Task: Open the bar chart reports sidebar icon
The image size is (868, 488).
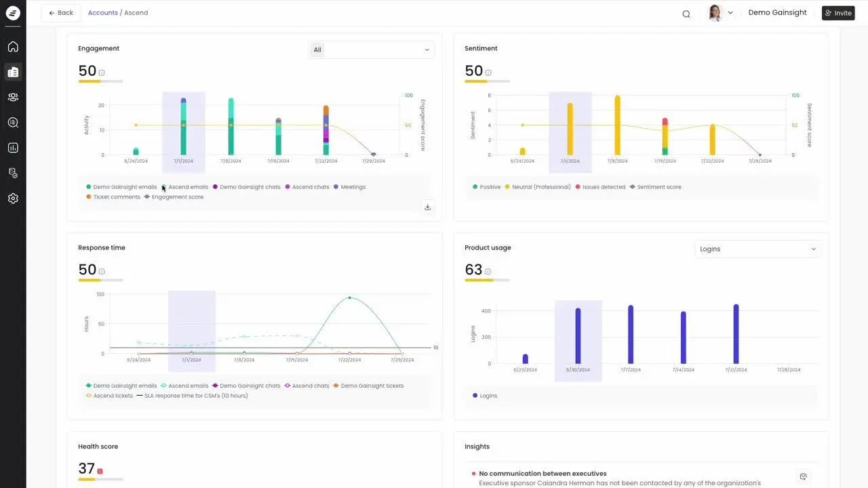Action: pos(13,148)
